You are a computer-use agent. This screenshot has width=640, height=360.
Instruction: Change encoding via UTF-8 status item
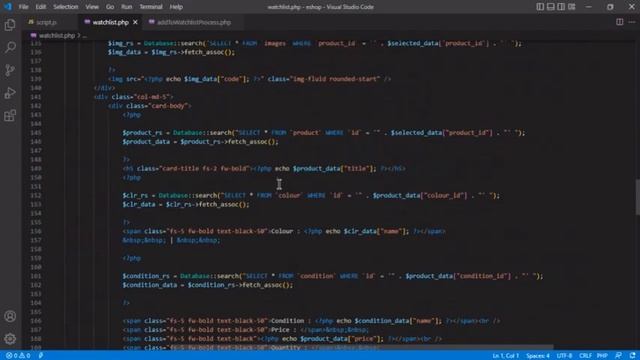click(x=564, y=356)
